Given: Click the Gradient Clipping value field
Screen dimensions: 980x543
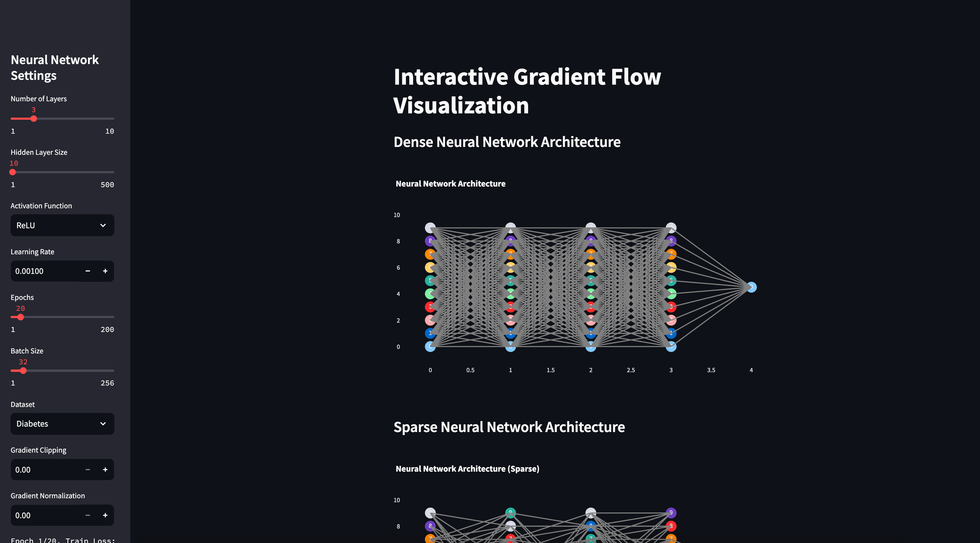Looking at the screenshot, I should coord(44,470).
